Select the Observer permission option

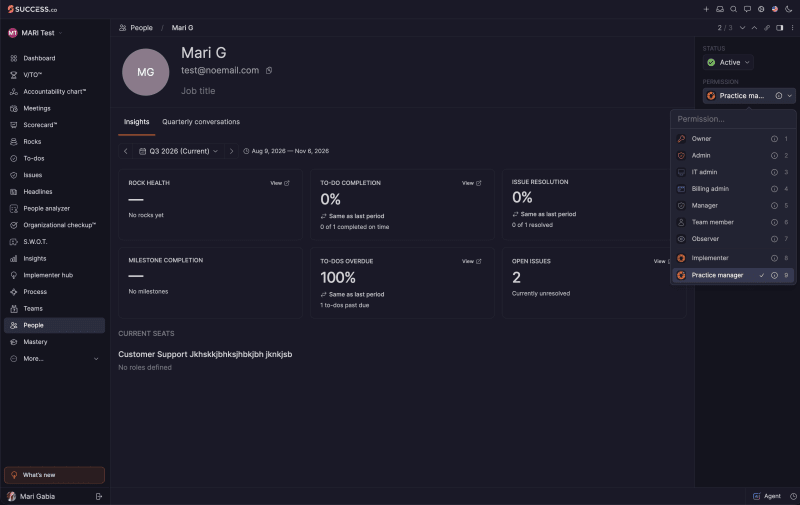(733, 239)
